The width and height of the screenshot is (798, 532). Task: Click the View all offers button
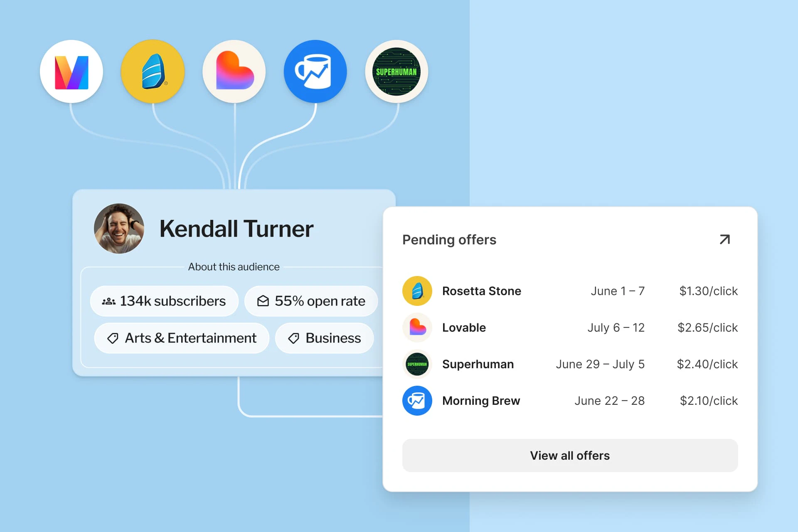click(x=570, y=456)
